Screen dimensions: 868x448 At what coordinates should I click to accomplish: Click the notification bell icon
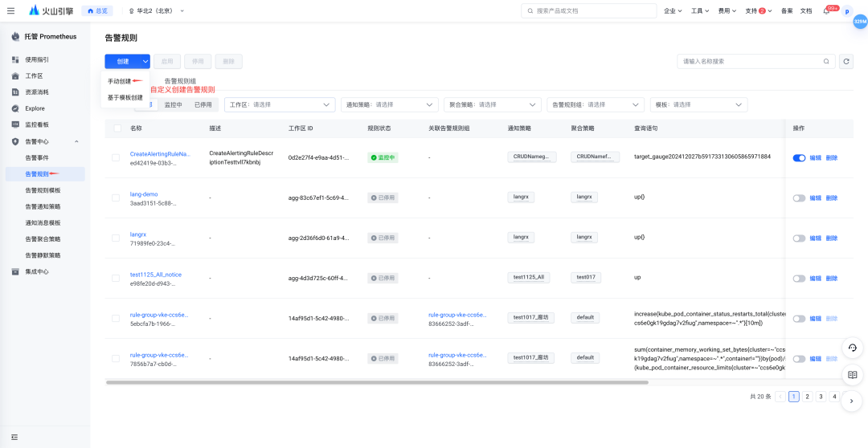[x=826, y=11]
